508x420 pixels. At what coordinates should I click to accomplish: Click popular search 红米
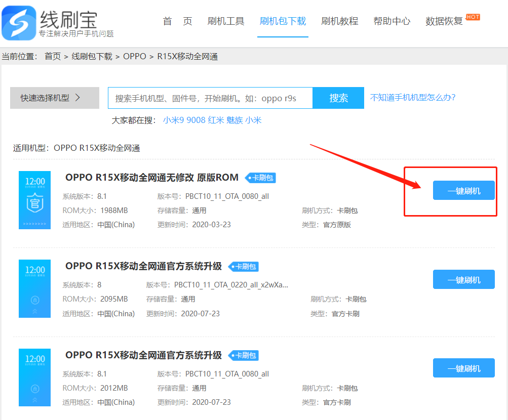(x=216, y=120)
